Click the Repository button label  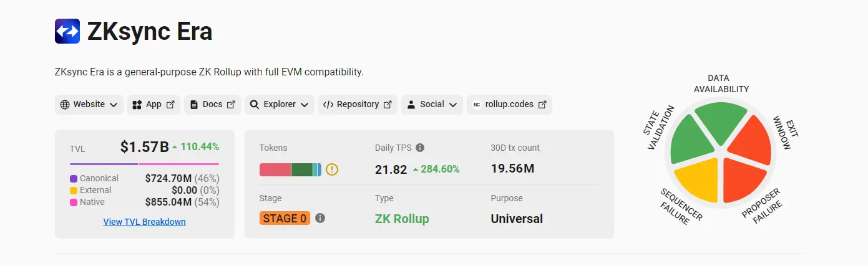pos(358,105)
